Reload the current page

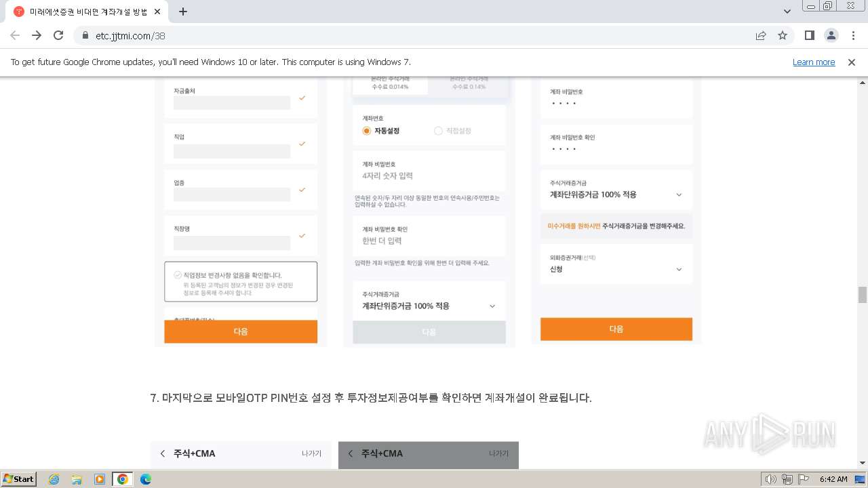[x=58, y=35]
